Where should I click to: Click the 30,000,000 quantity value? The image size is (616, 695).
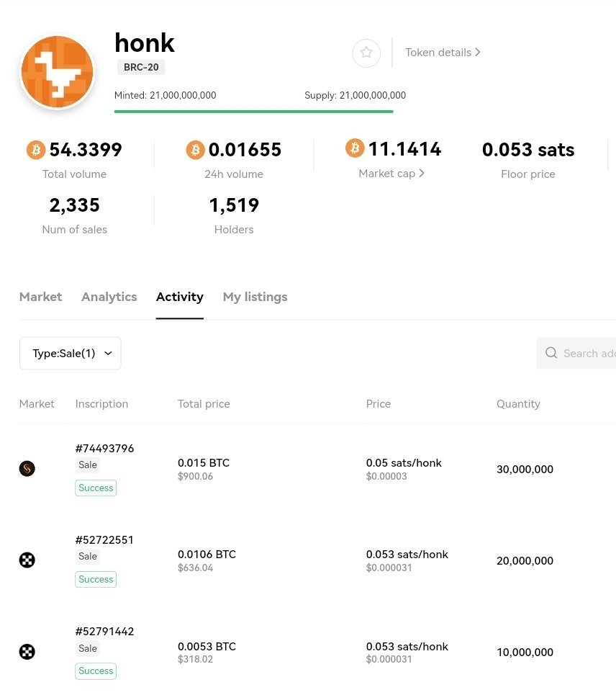pos(525,470)
